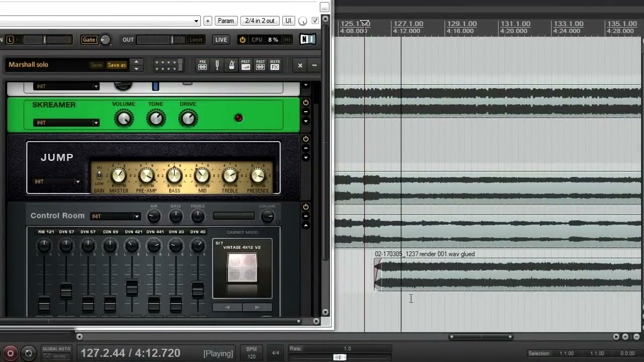Toggle the repeat loop button in transport
Viewport: 644px width, 362px height.
point(29,353)
